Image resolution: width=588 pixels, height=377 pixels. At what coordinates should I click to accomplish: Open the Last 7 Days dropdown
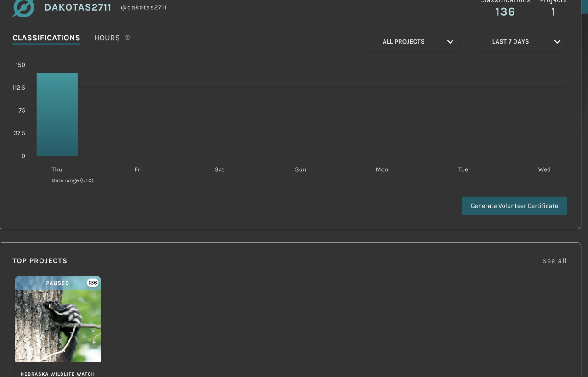518,42
